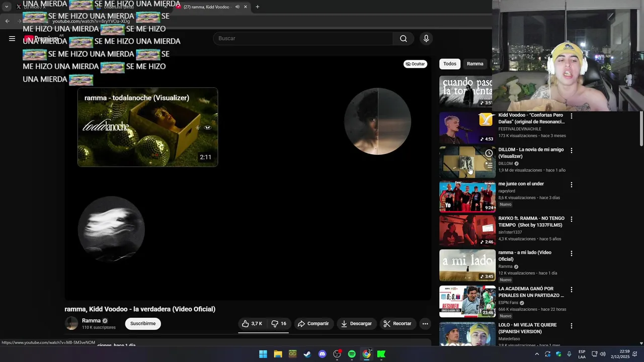Select the Todos filter chip
Viewport: 644px width, 362px height.
point(450,64)
